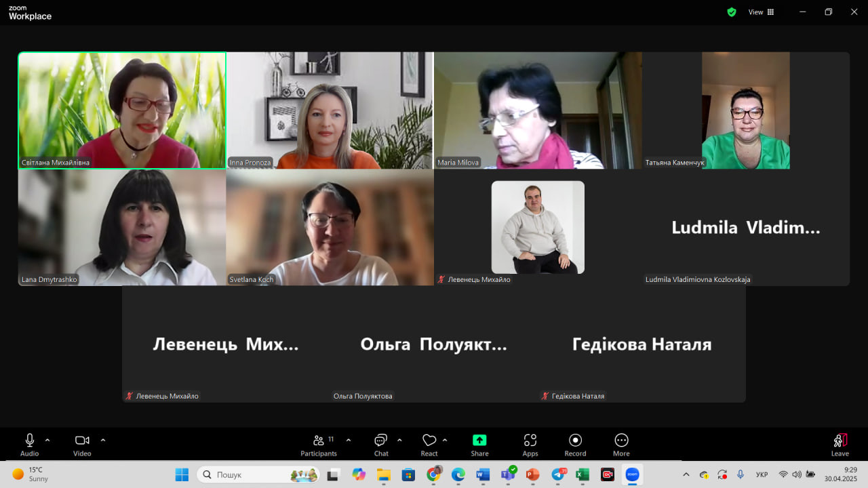Switch to Microsoft Teams on the taskbar

tap(508, 474)
